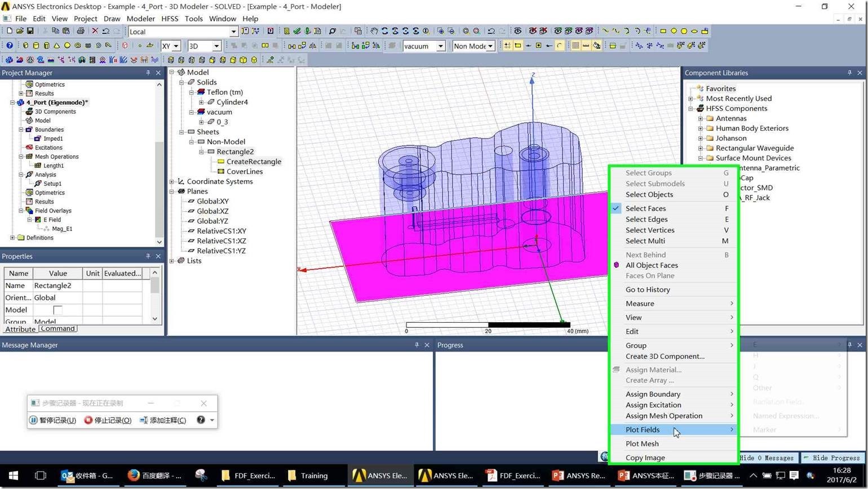Open the vacuum material dropdown
The height and width of the screenshot is (489, 868).
point(441,46)
